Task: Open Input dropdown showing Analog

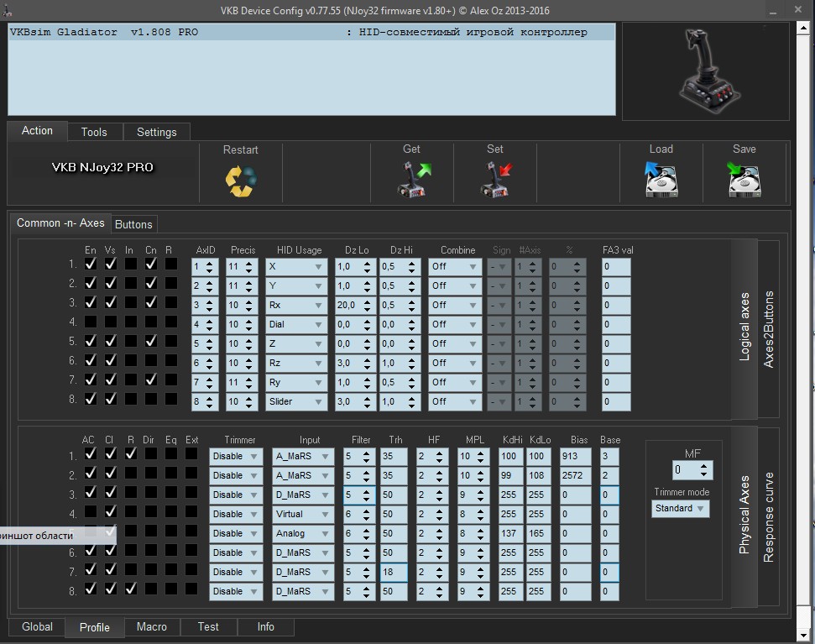Action: pyautogui.click(x=303, y=533)
